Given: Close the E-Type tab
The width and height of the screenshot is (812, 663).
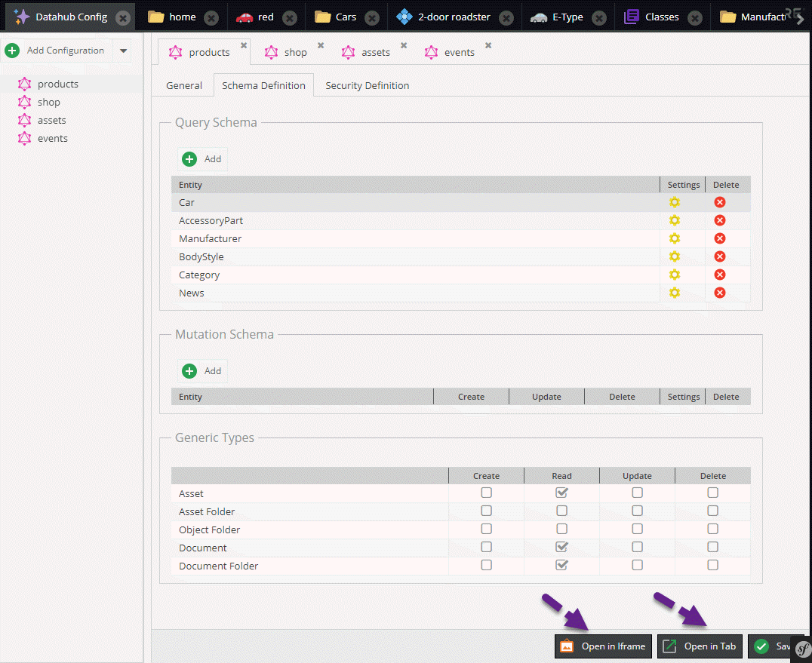Looking at the screenshot, I should (x=598, y=17).
